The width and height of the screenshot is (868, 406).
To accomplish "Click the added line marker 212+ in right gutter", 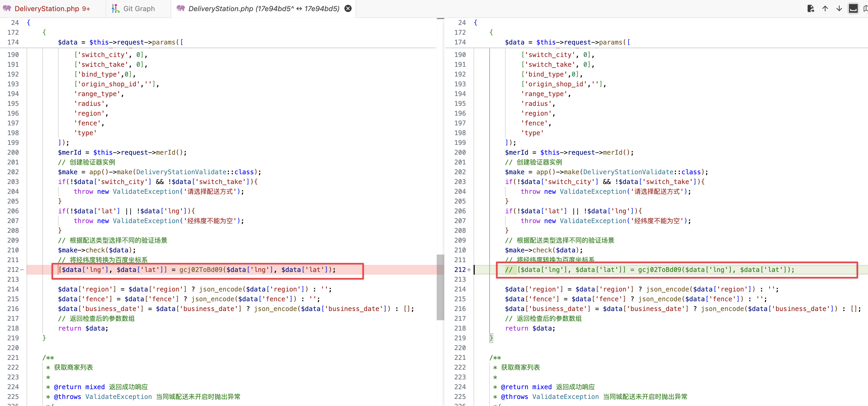I will click(462, 270).
